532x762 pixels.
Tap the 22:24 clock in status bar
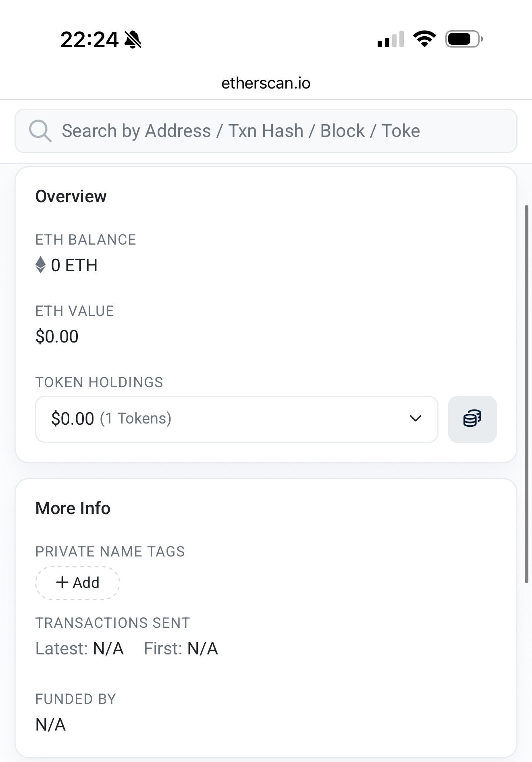tap(89, 39)
